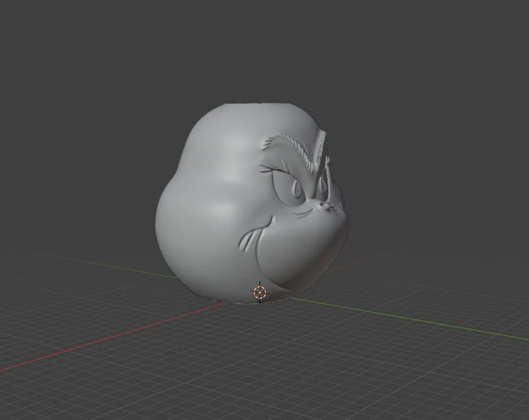The width and height of the screenshot is (529, 420).
Task: Click the 3D cursor at the model's base
Action: point(260,292)
